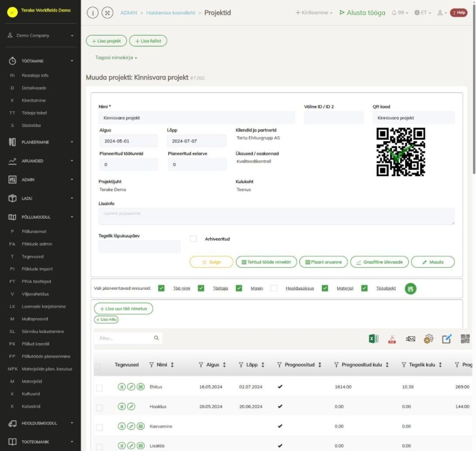
Task: Click the Lisa projekt button
Action: coord(106,41)
